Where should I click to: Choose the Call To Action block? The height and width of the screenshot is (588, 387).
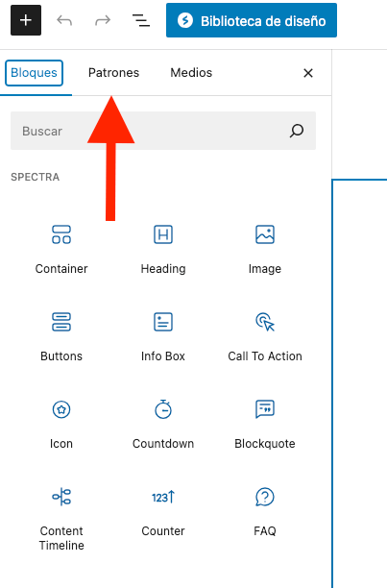coord(265,336)
